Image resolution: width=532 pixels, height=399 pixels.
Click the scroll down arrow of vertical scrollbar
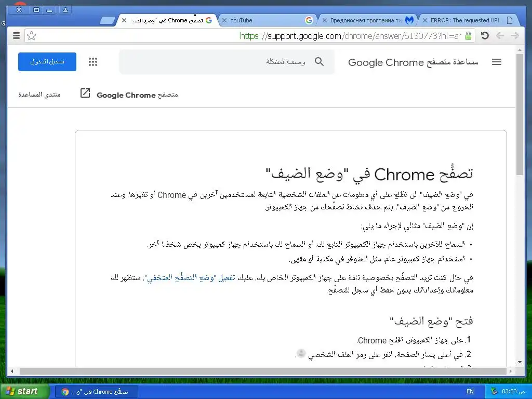pos(520,362)
